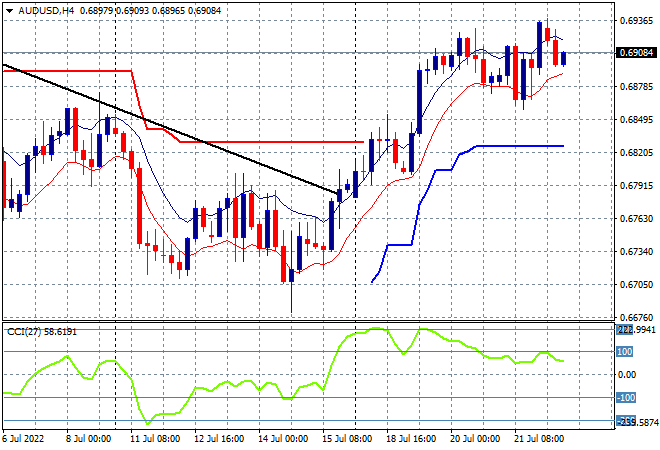This screenshot has width=660, height=450.
Task: Click the 18 Jul 16:00 time label
Action: pyautogui.click(x=411, y=439)
